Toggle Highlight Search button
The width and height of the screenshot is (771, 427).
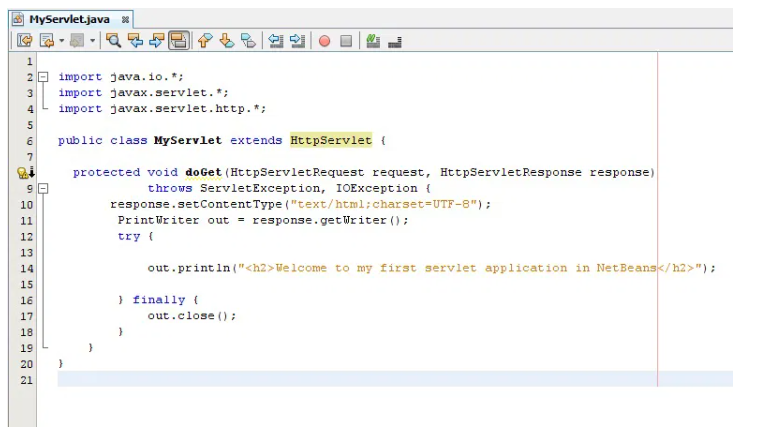[178, 41]
